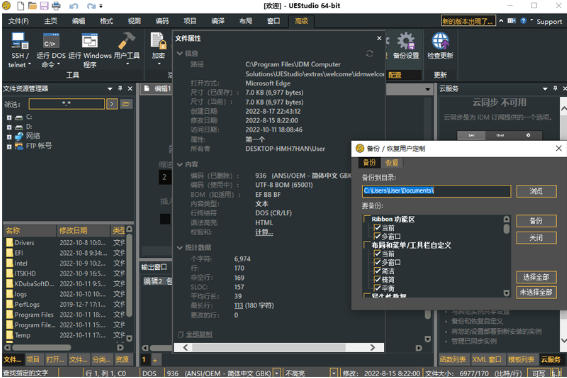Open encoding dropdown in status bar
Image resolution: width=567 pixels, height=378 pixels.
click(277, 373)
